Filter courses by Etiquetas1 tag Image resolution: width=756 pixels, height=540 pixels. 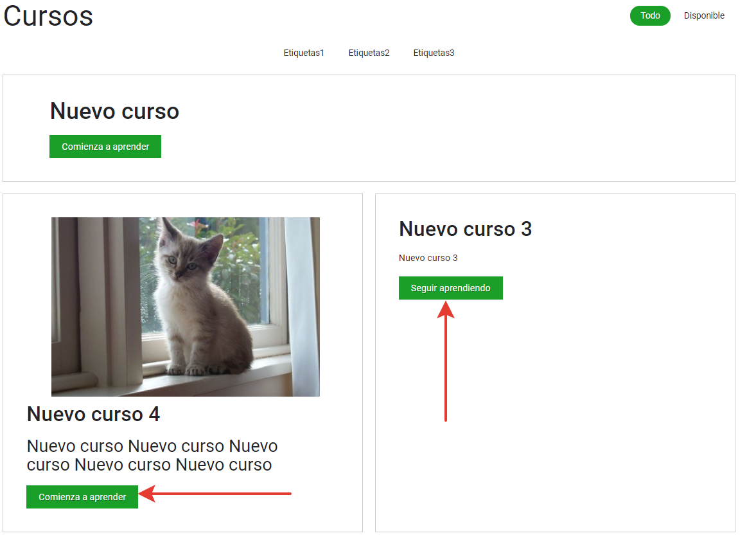click(304, 53)
